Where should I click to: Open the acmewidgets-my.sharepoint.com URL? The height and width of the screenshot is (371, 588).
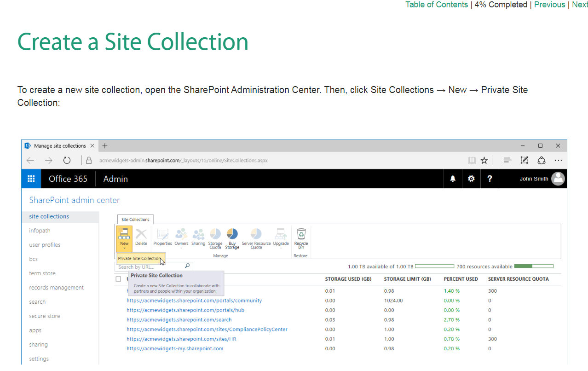click(x=175, y=349)
